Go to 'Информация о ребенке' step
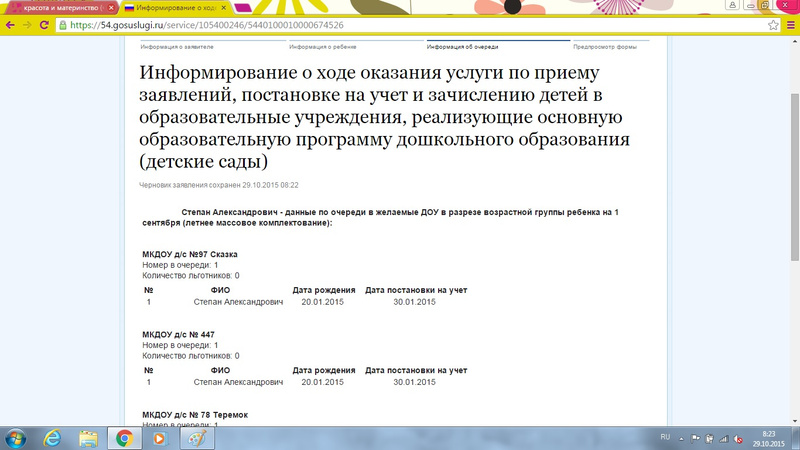The image size is (800, 450). point(322,47)
